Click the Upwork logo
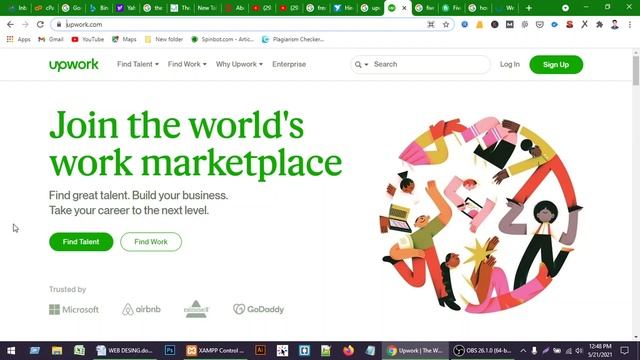 pyautogui.click(x=73, y=65)
